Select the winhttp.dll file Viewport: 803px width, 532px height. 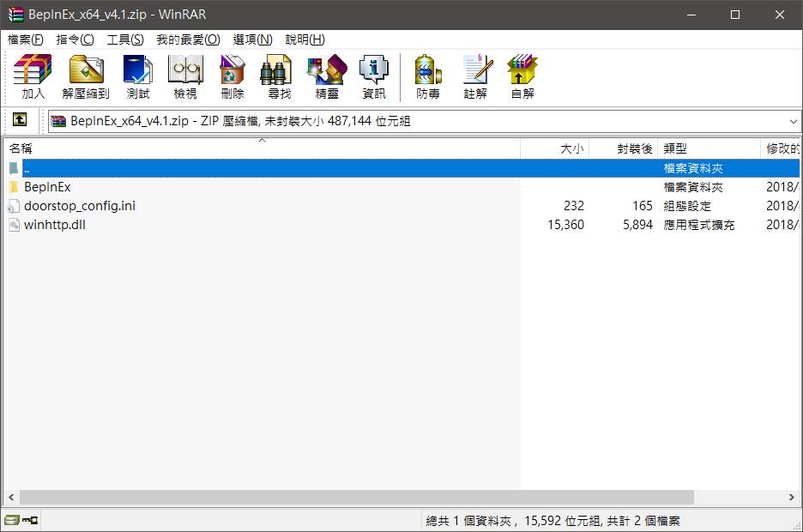(54, 225)
